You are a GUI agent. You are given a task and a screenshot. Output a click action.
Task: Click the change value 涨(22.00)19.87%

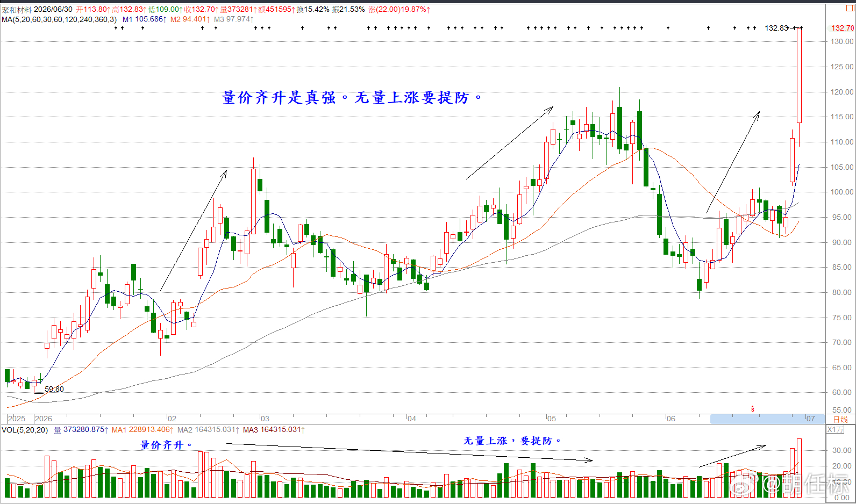tap(399, 10)
